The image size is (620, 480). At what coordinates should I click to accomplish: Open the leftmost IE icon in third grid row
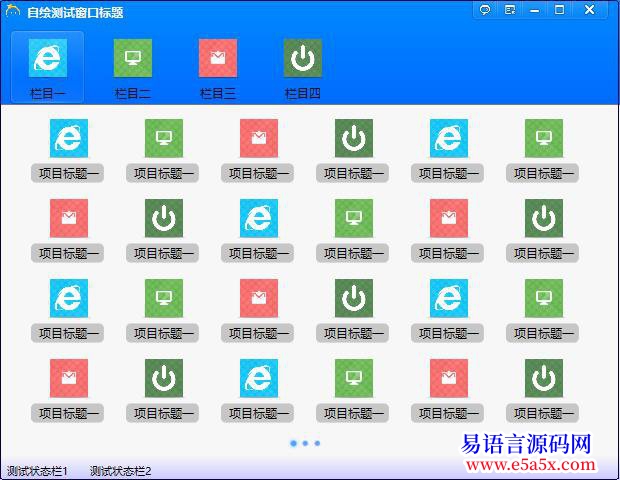[69, 299]
